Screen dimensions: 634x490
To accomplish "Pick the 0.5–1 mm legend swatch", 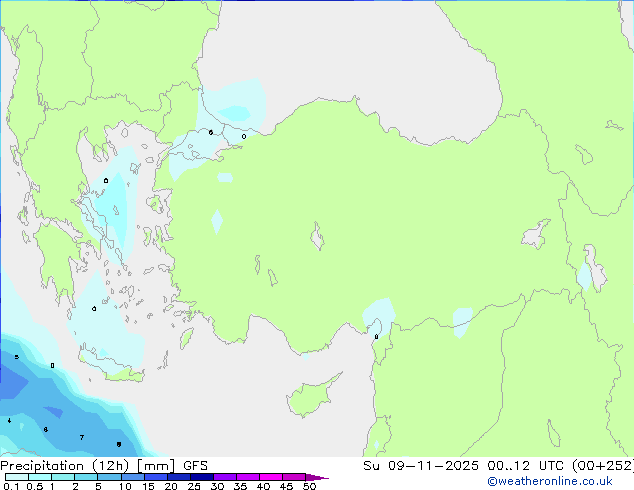I will pyautogui.click(x=40, y=477).
